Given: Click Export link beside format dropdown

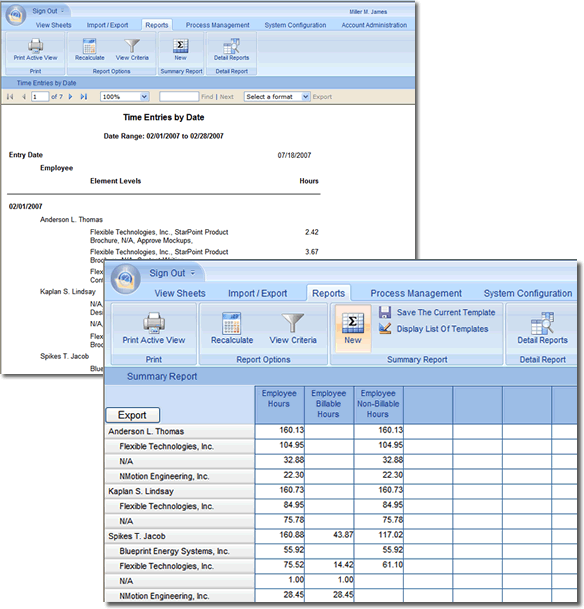Looking at the screenshot, I should (322, 97).
